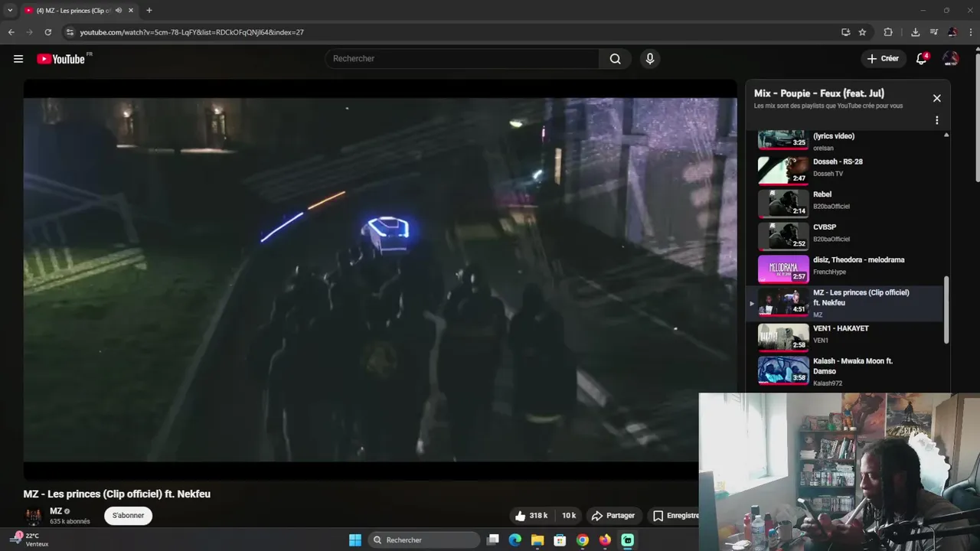Reload the current page
The image size is (980, 551).
point(48,32)
